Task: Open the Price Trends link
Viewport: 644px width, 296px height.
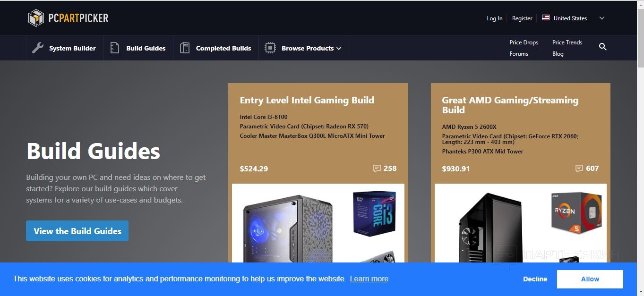Action: pos(567,42)
